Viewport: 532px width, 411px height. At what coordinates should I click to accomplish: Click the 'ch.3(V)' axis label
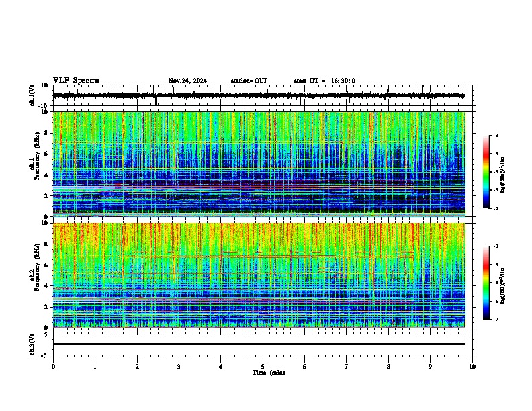tap(32, 345)
